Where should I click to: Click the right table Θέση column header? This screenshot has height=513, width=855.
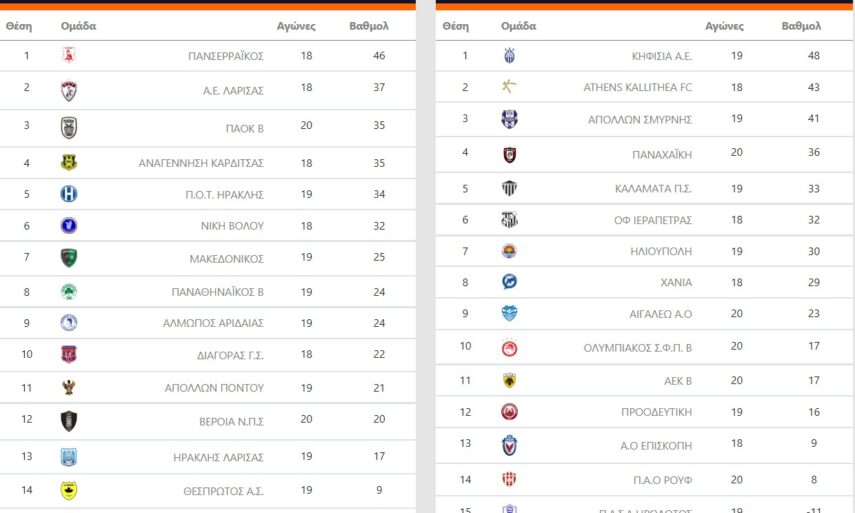pos(454,26)
